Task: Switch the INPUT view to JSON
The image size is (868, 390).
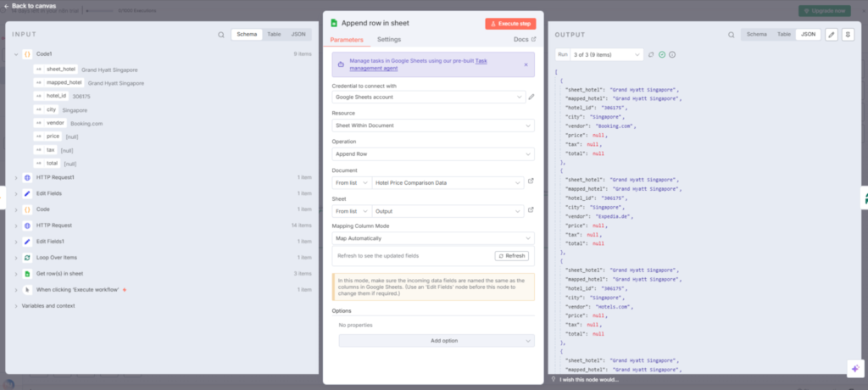Action: [x=298, y=35]
